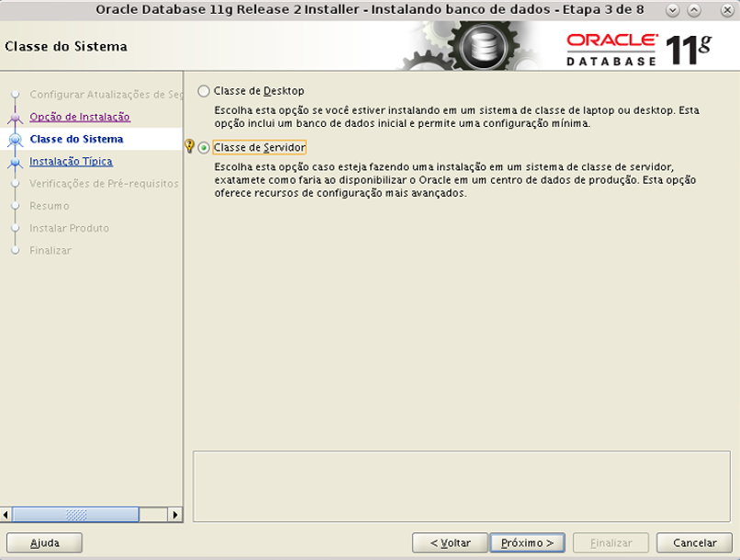Click the Oracle Database 11g logo
This screenshot has height=560, width=740.
pyautogui.click(x=639, y=49)
